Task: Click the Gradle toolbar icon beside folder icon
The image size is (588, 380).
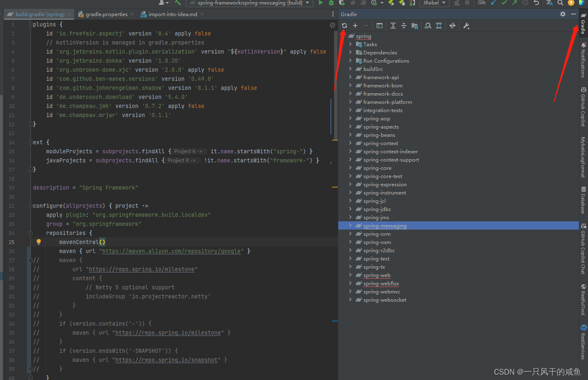Action: click(x=428, y=26)
